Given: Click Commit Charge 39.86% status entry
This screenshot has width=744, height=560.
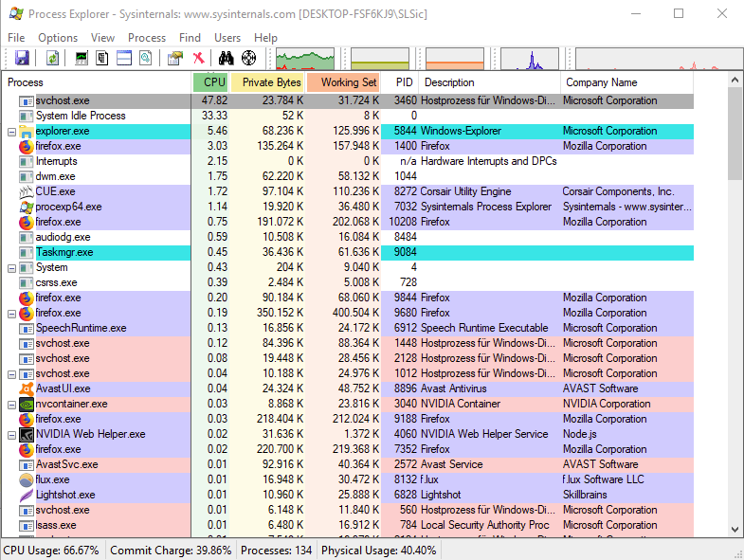Looking at the screenshot, I should coord(171,551).
